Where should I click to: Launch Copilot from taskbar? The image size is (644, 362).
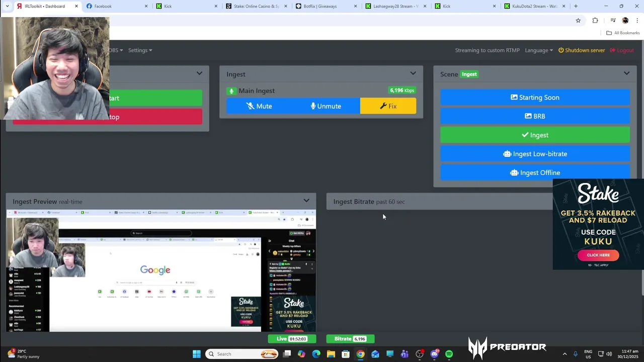(x=301, y=354)
